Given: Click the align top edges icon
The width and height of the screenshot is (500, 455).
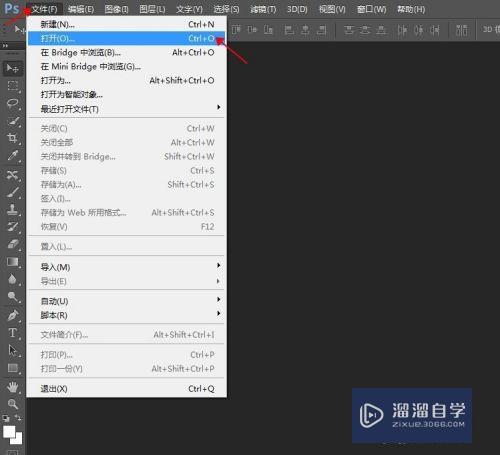Looking at the screenshot, I should click(x=236, y=30).
